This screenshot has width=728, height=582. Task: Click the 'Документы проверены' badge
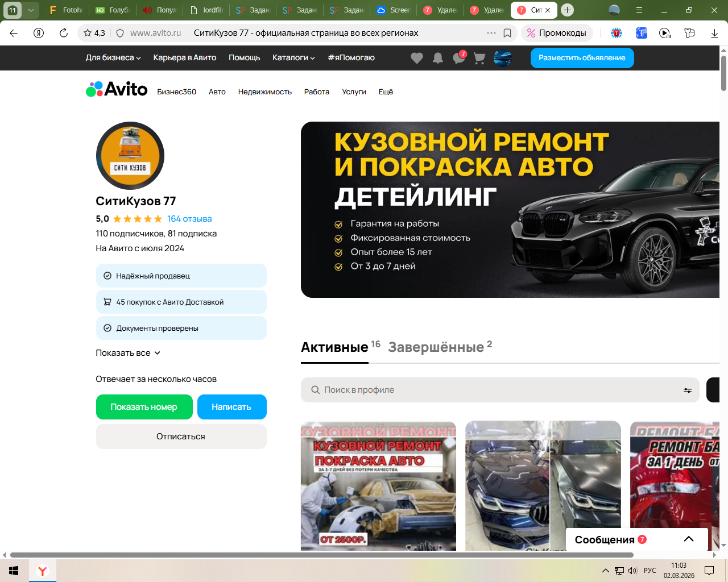(181, 328)
